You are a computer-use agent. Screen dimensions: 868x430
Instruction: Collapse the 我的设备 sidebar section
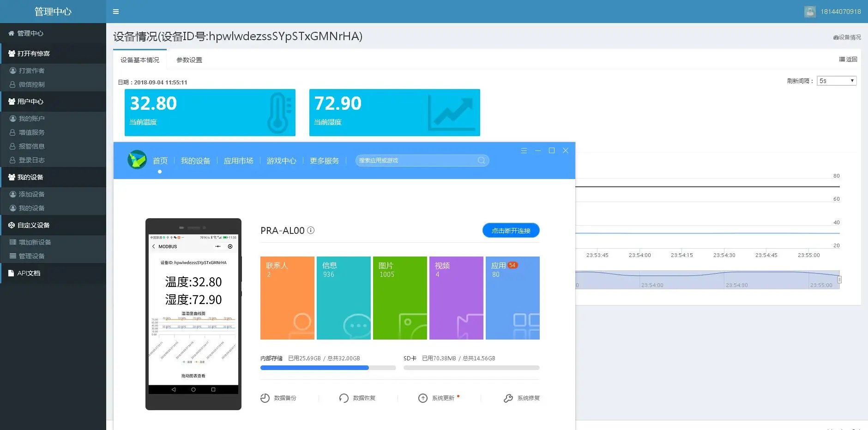click(53, 177)
